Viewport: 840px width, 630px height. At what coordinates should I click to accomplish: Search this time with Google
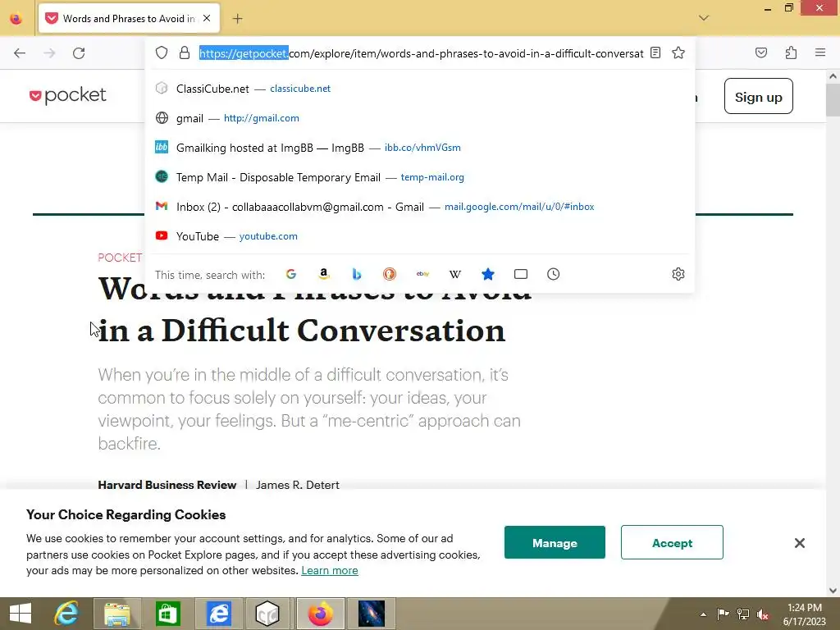click(291, 274)
